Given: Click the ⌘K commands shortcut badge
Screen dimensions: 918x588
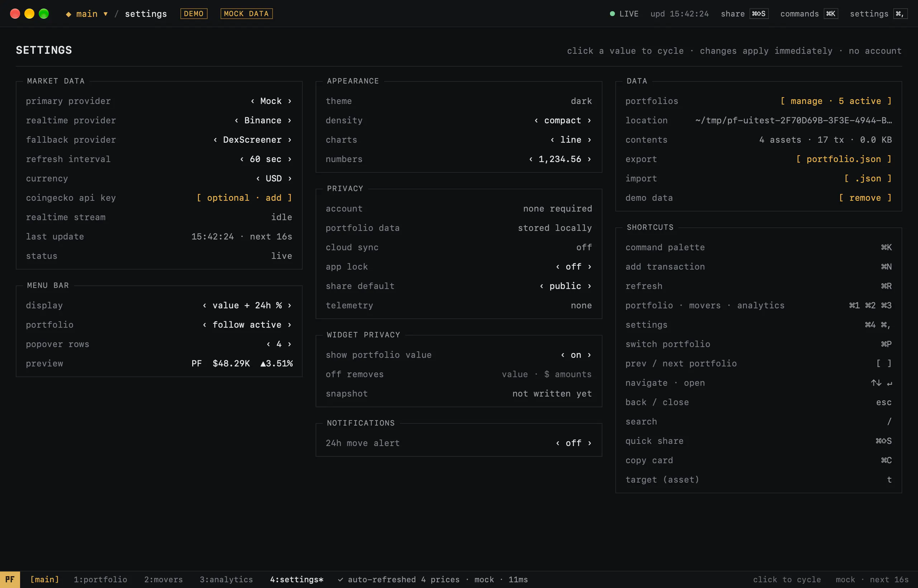Looking at the screenshot, I should click(x=831, y=14).
